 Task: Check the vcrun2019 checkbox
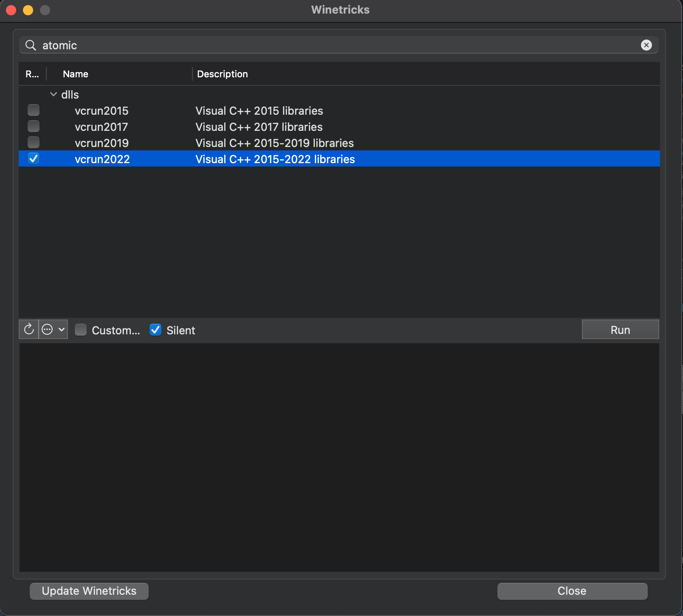(x=34, y=143)
